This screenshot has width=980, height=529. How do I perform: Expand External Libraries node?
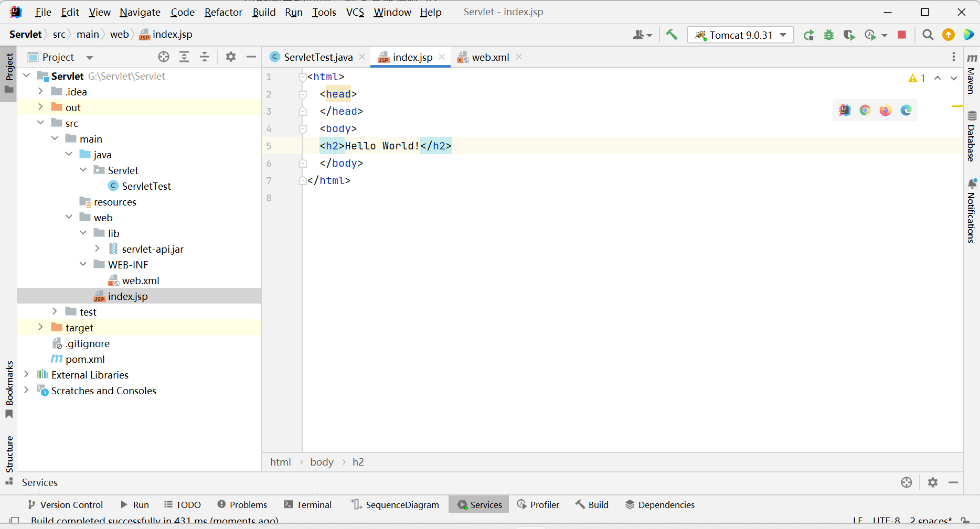pos(26,374)
